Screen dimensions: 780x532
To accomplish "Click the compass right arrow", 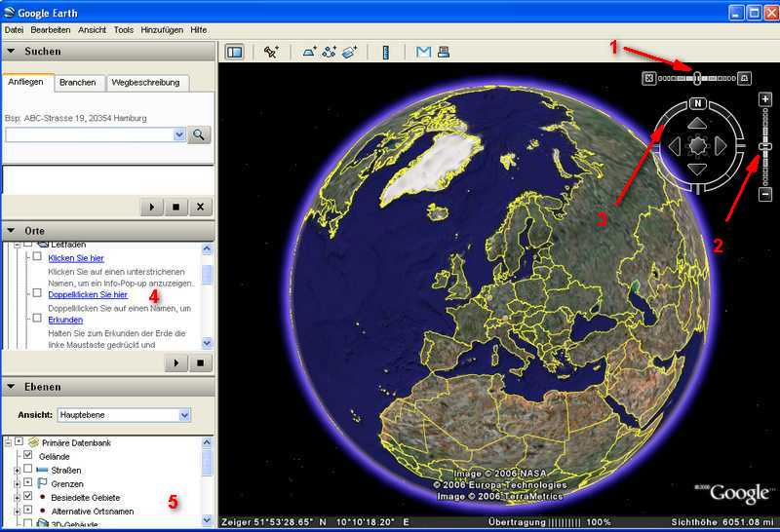I will pos(721,146).
